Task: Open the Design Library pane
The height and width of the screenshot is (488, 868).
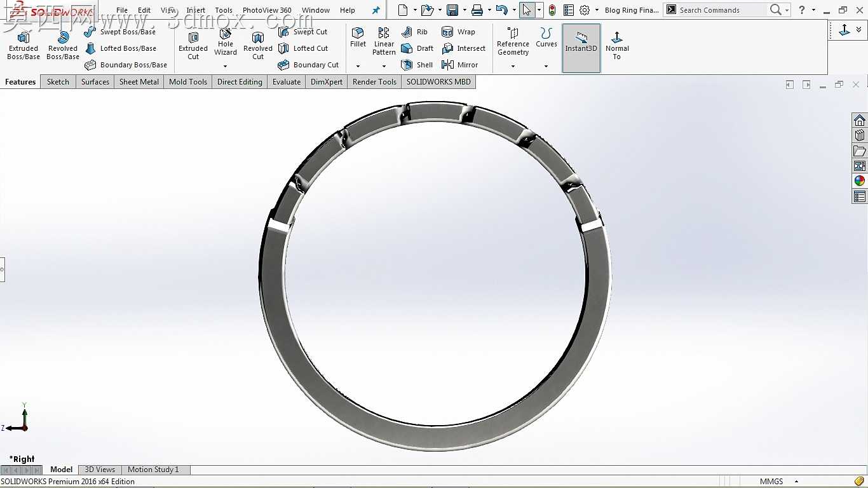Action: click(860, 135)
